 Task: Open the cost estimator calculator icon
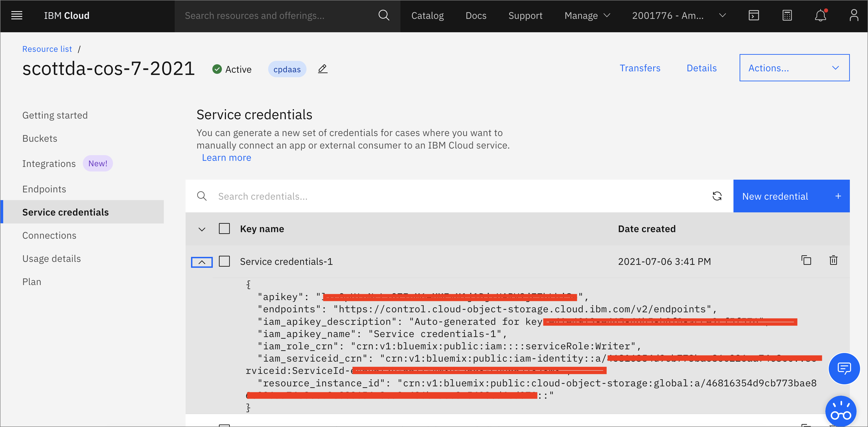pos(787,15)
